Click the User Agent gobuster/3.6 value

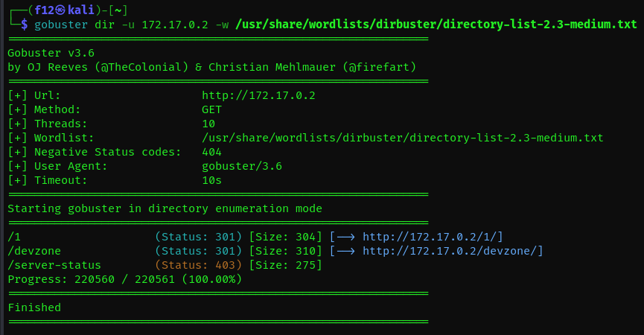click(242, 166)
